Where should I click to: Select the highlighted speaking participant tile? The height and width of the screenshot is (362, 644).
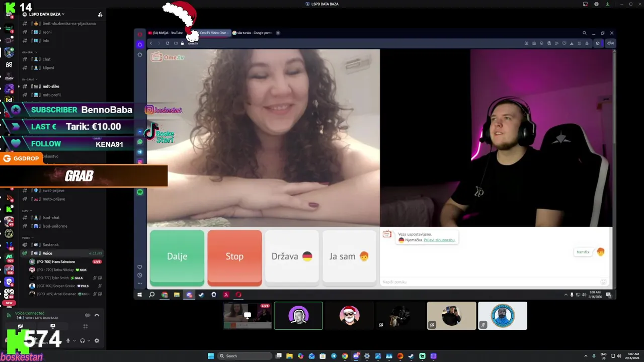(x=298, y=316)
